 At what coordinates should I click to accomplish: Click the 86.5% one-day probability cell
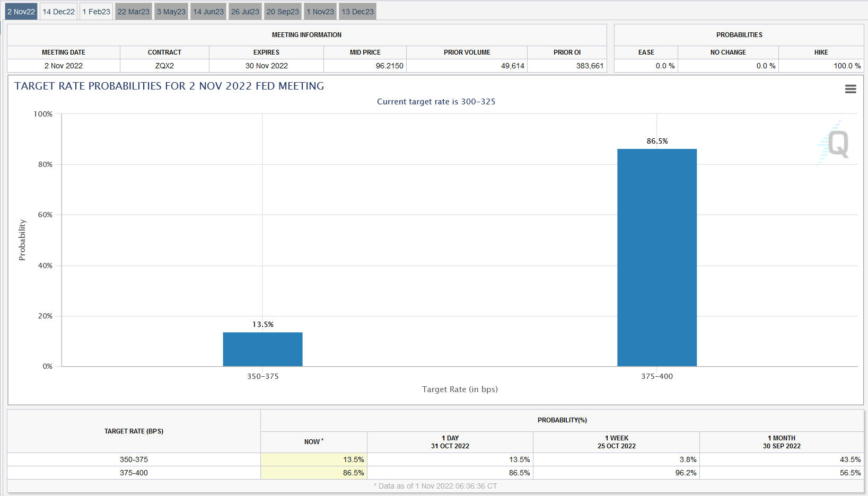click(450, 473)
